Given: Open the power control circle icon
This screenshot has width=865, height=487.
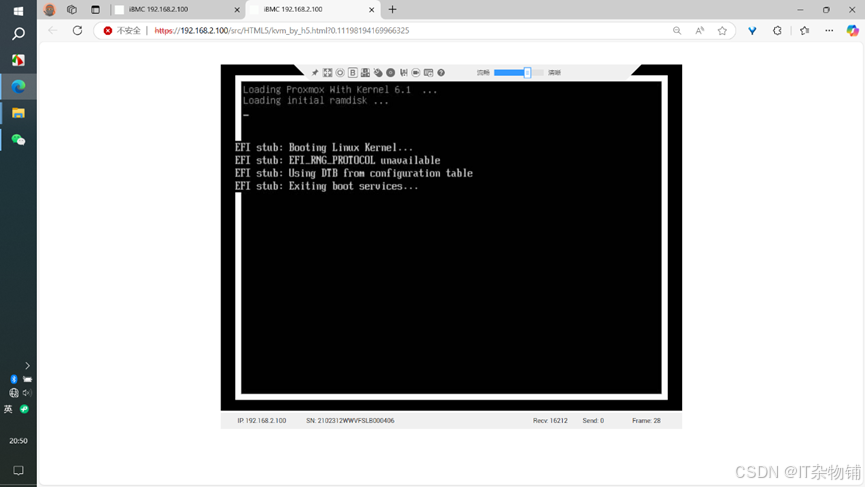Looking at the screenshot, I should click(340, 73).
